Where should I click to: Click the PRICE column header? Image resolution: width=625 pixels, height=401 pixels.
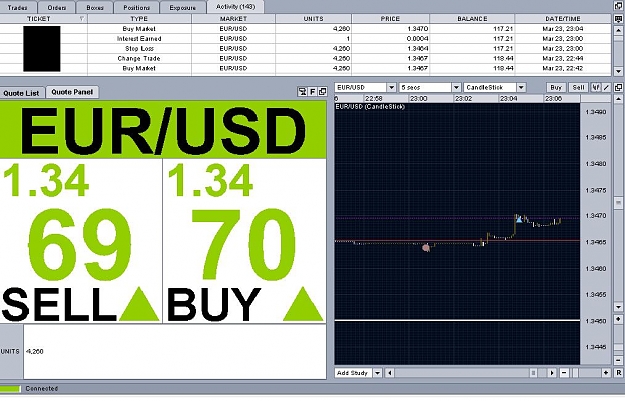390,19
